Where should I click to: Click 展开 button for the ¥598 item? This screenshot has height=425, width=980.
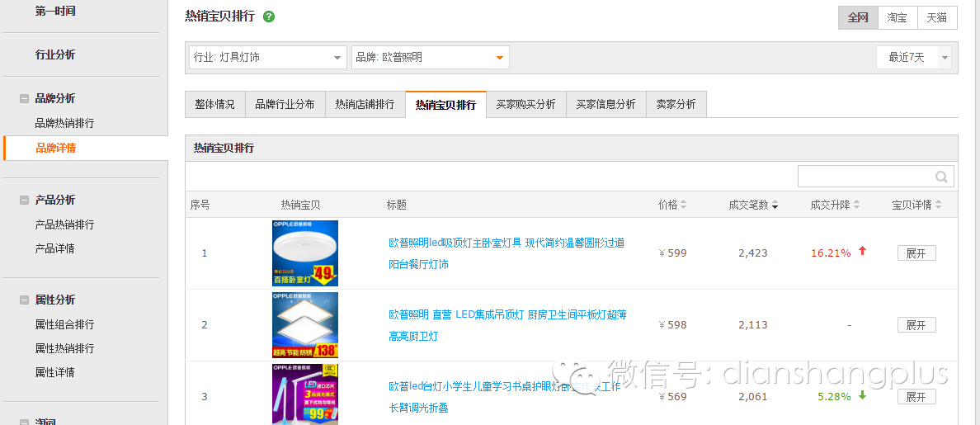click(916, 325)
